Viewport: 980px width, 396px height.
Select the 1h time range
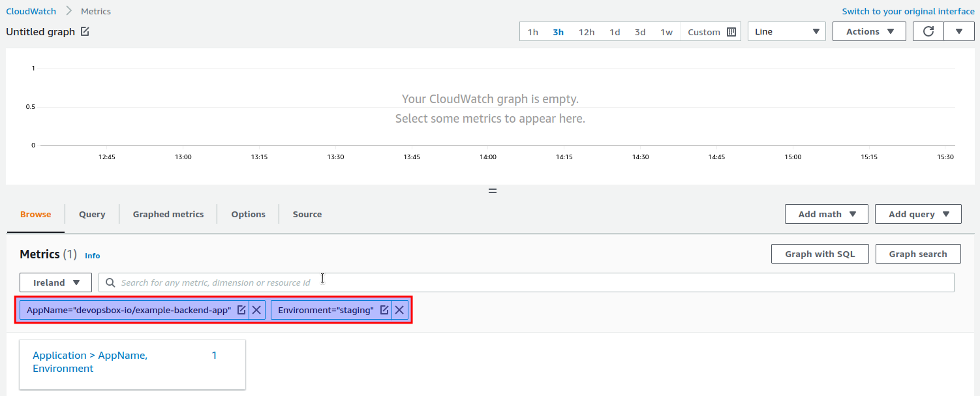point(532,31)
